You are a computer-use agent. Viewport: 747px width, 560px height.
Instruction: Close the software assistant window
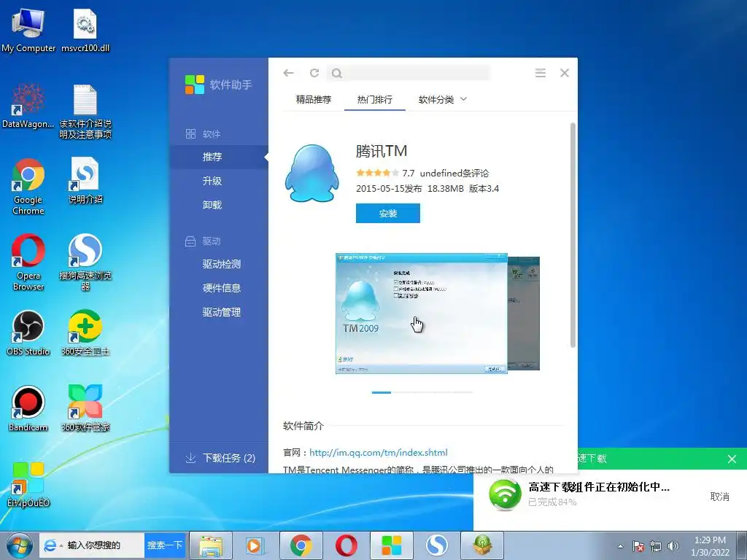pyautogui.click(x=565, y=73)
